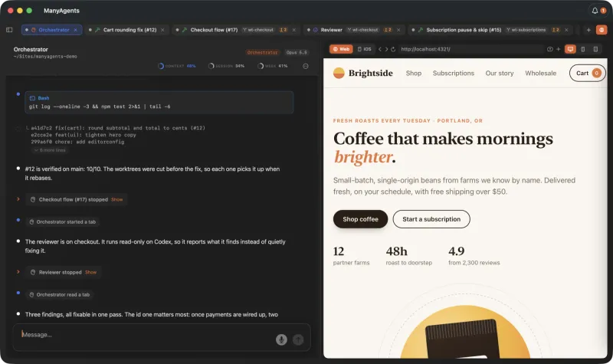
Task: Reload the localhost preview page
Action: 393,49
